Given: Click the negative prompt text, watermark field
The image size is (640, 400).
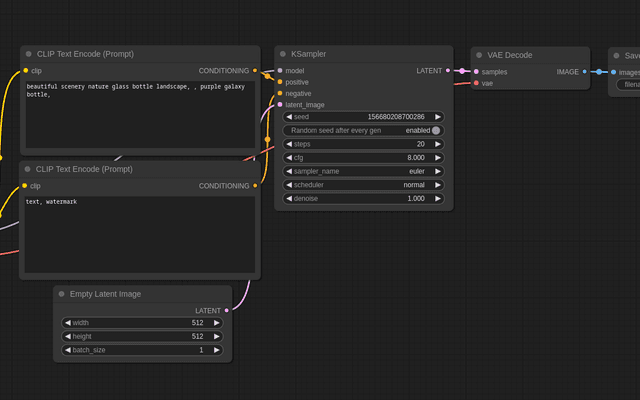Looking at the screenshot, I should [140, 235].
